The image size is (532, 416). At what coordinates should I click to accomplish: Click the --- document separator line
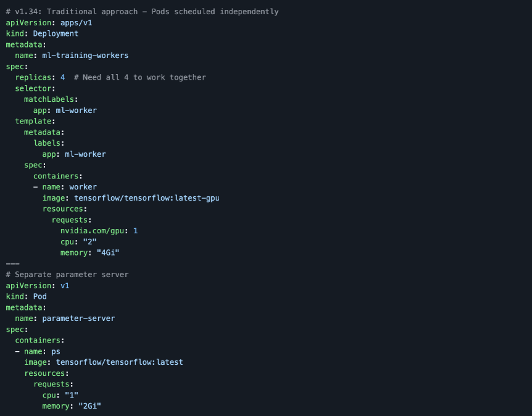pyautogui.click(x=13, y=264)
